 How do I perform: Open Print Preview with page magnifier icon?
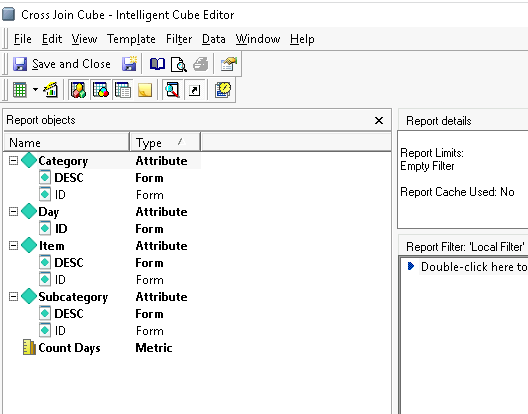point(178,64)
